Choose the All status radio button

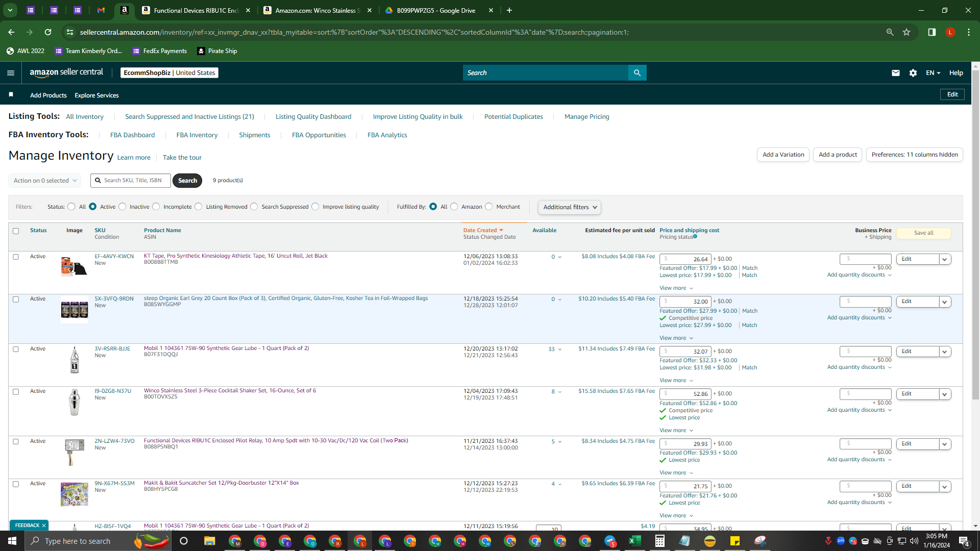point(71,207)
